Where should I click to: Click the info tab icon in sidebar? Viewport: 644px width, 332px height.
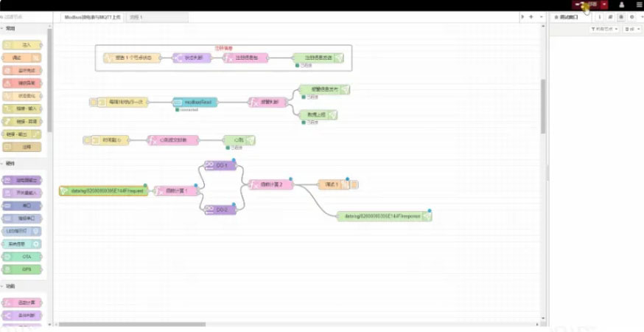[599, 16]
